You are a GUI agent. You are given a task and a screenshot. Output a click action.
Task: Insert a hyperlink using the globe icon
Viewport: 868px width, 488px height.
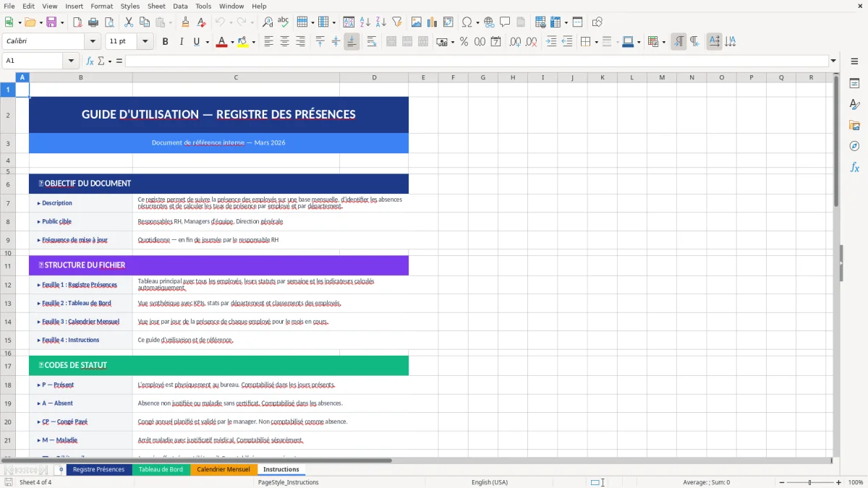coord(489,22)
